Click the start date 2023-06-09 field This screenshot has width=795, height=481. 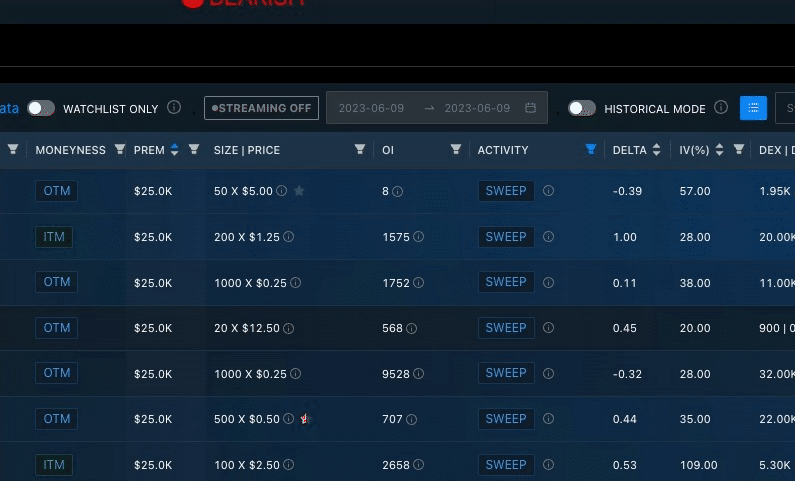(x=371, y=108)
